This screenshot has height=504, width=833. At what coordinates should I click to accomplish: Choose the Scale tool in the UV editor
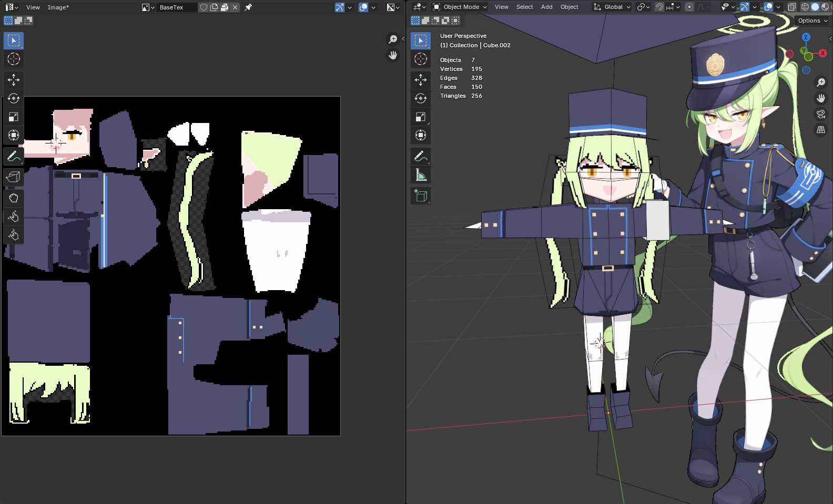(x=14, y=117)
